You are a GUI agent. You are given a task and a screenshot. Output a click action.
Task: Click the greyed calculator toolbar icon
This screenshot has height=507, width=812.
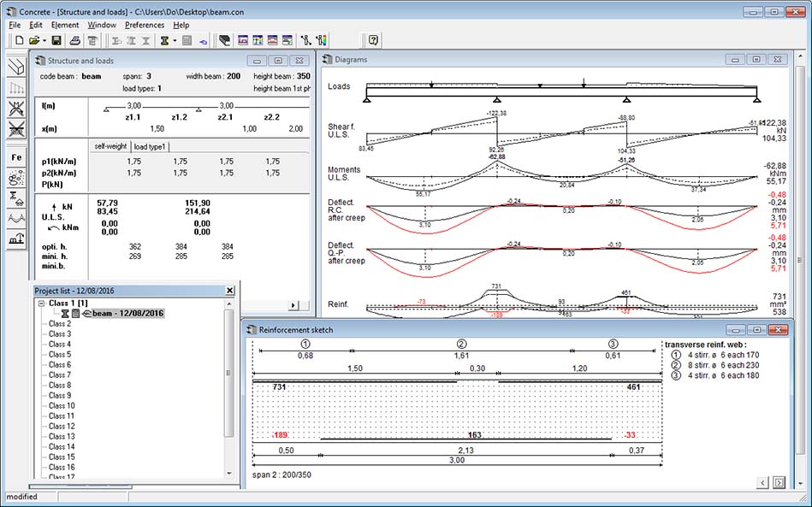(187, 40)
